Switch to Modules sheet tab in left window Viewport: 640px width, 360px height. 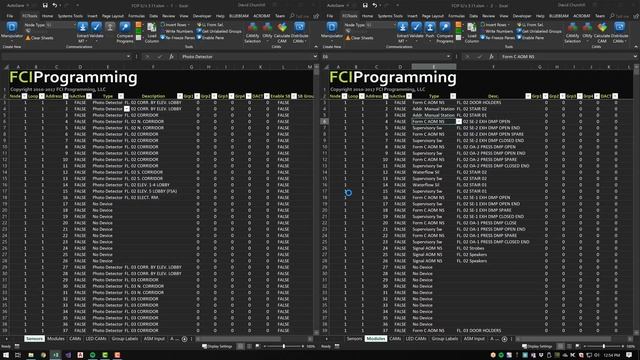[56, 339]
